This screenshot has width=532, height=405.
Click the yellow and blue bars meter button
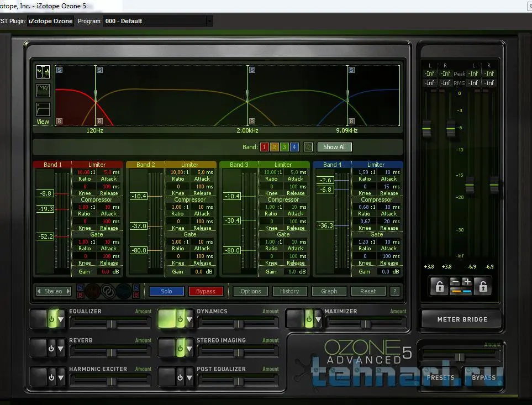(x=461, y=291)
